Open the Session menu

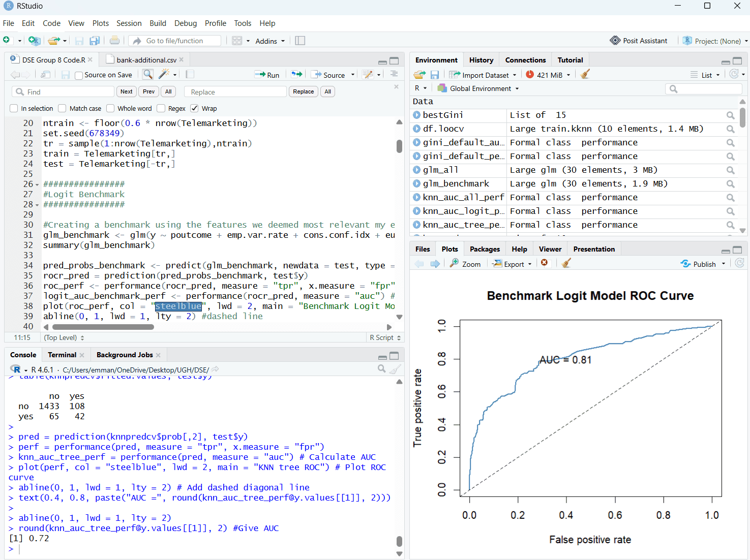(129, 23)
